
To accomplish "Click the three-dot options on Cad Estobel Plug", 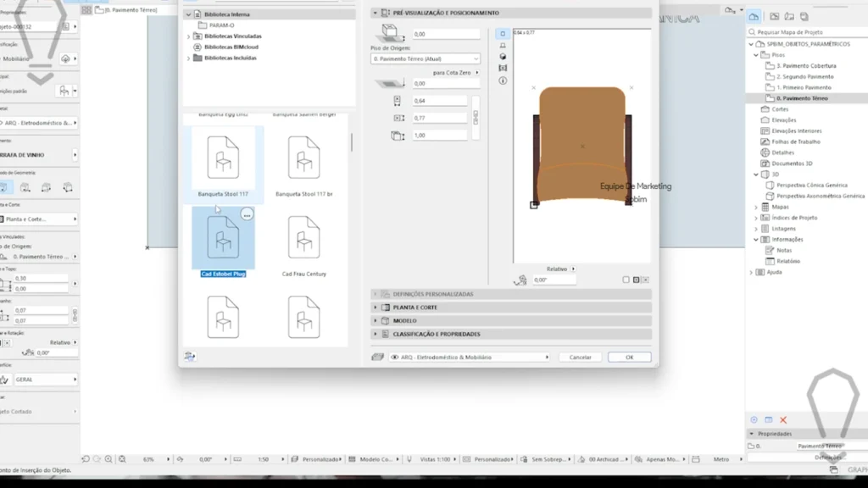I will pyautogui.click(x=247, y=215).
